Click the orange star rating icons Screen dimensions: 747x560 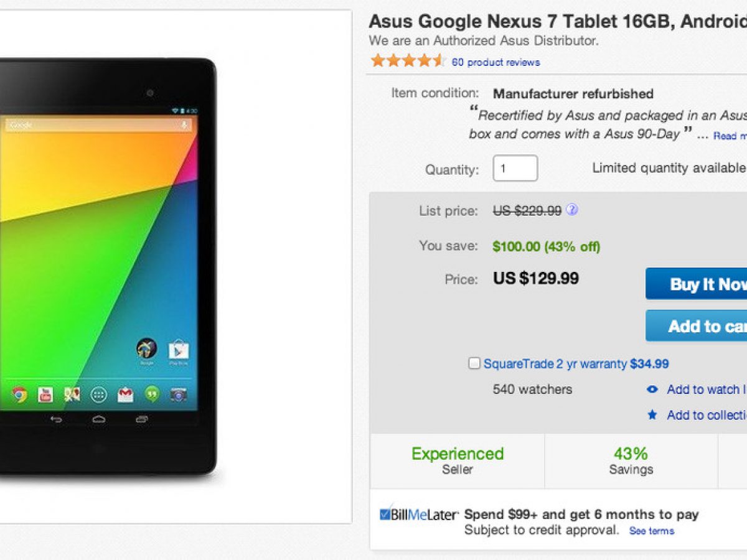click(x=408, y=61)
